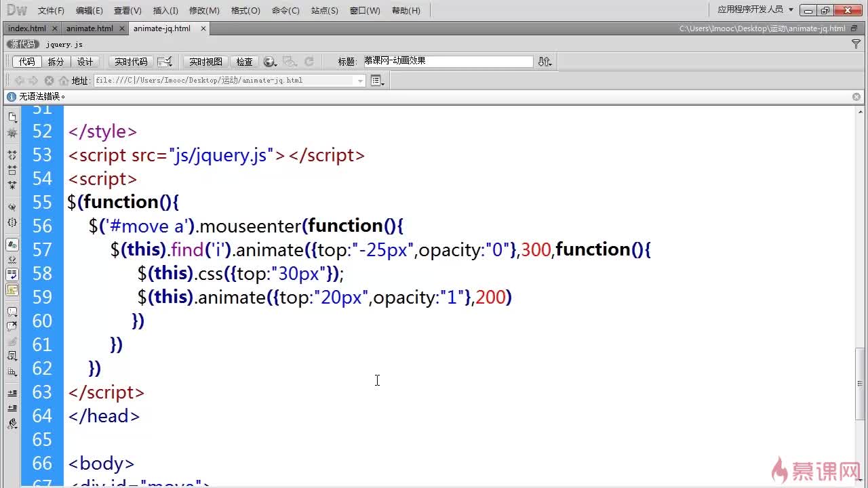868x488 pixels.
Task: Click browser back arrow icon
Action: point(19,81)
